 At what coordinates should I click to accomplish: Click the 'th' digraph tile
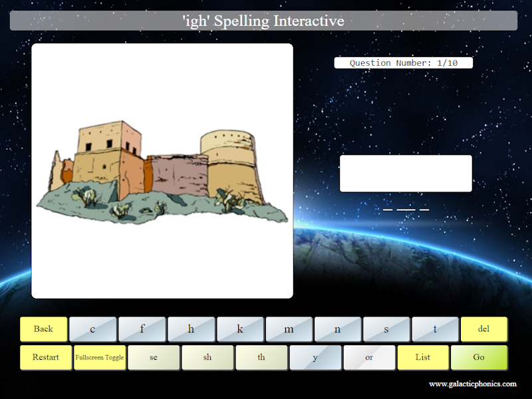[x=261, y=358]
